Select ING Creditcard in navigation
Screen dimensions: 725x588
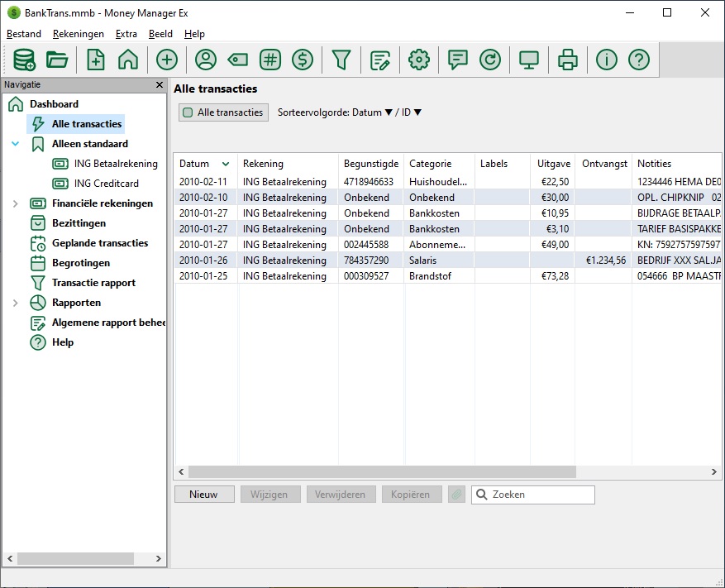(106, 184)
